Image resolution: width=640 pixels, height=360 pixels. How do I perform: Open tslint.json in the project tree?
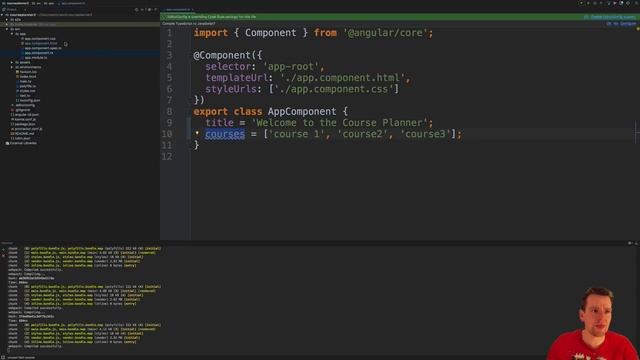point(22,138)
